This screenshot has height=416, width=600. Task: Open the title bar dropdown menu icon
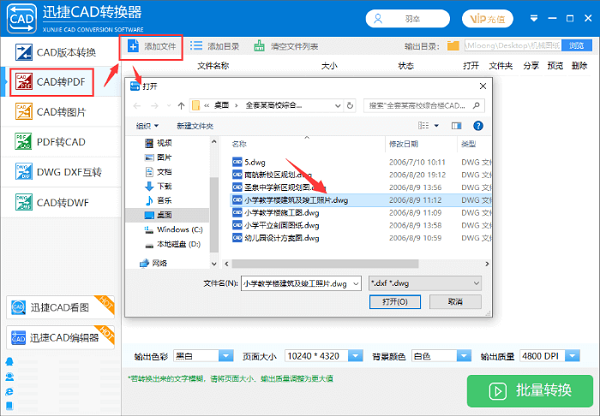pyautogui.click(x=534, y=18)
